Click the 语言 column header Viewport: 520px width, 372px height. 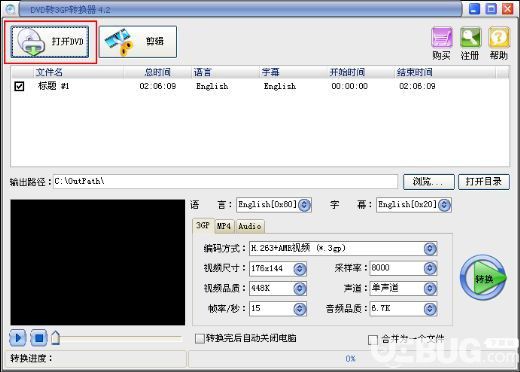[225, 72]
